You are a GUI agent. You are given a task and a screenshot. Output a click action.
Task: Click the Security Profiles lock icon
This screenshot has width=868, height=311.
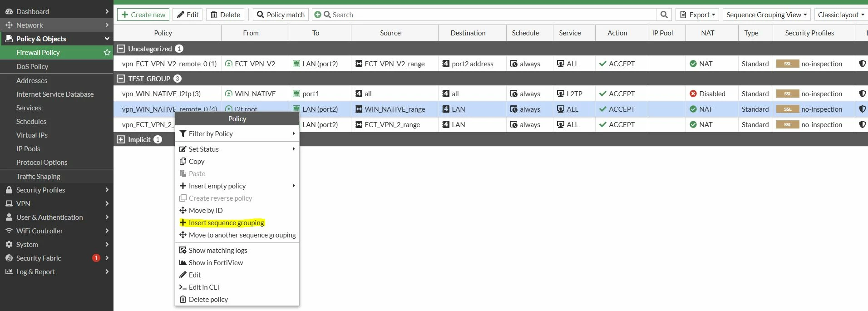[x=9, y=190]
